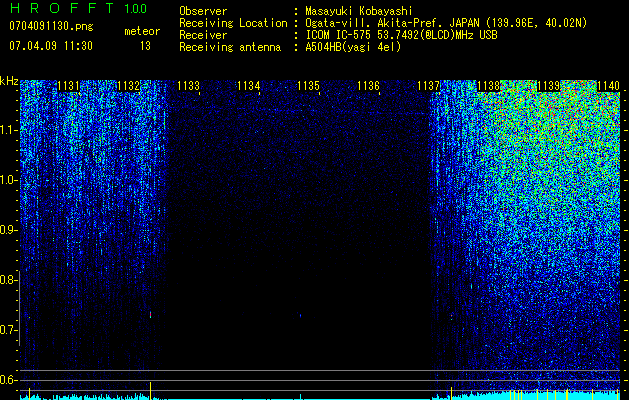
Task: Click the 0.6 frequency axis label
Action: click(x=8, y=380)
